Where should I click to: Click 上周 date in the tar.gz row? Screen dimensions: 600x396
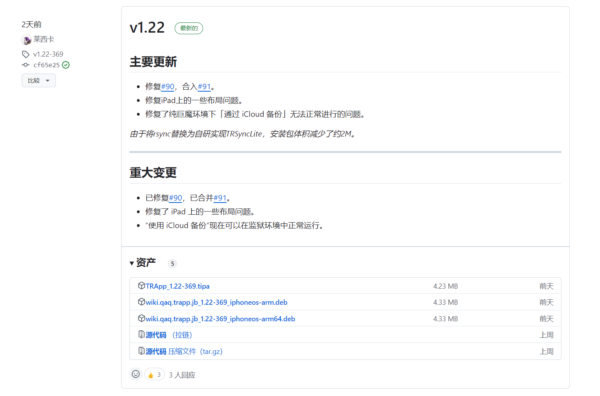tap(546, 351)
